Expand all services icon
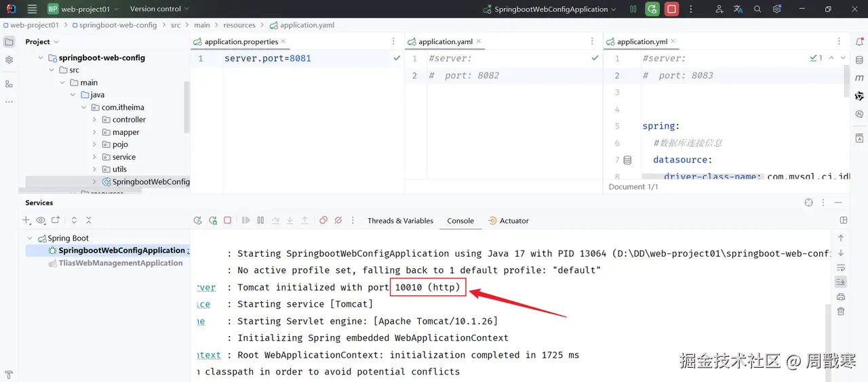Screen dimensions: 868x382 (74, 220)
